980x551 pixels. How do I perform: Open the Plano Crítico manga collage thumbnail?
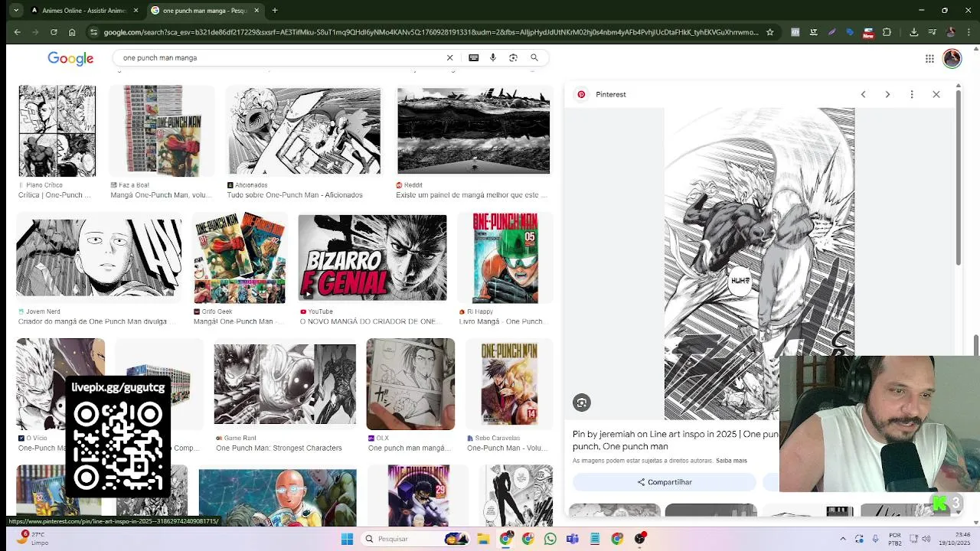click(x=57, y=131)
